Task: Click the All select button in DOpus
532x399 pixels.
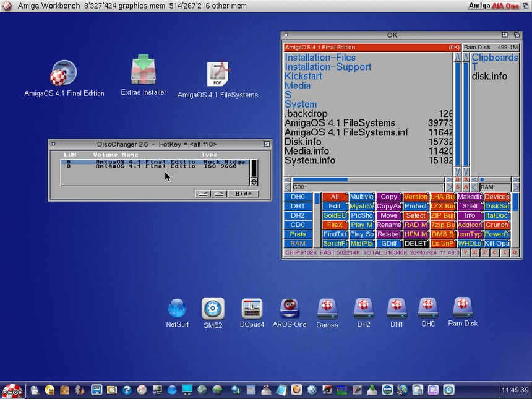Action: (x=335, y=197)
